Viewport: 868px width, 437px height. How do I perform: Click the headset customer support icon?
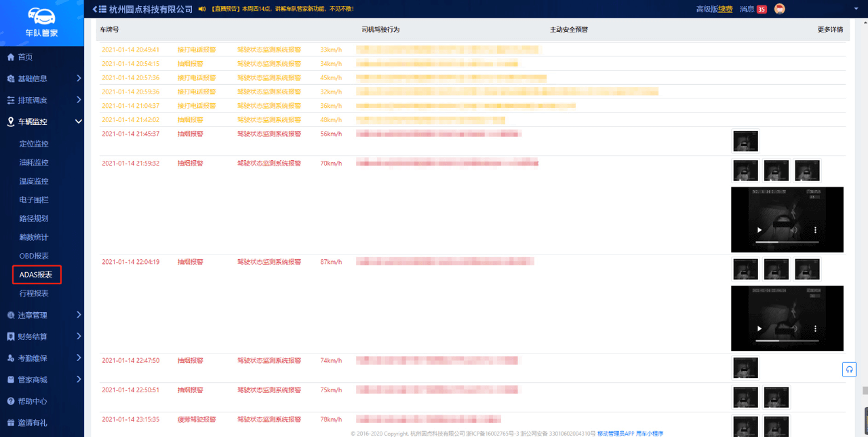(849, 369)
